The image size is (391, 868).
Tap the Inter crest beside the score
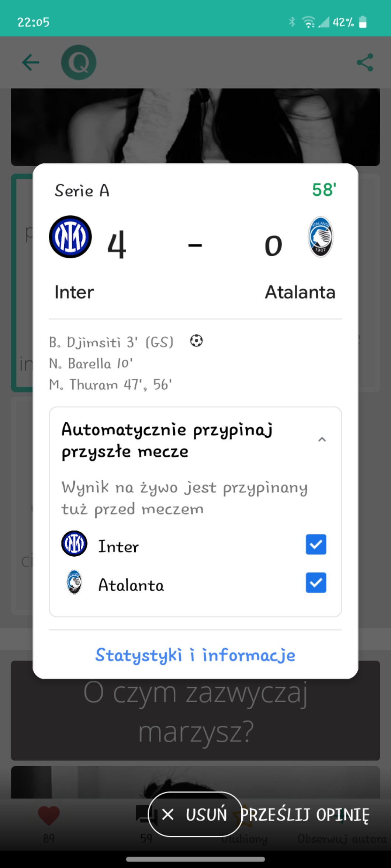[70, 237]
